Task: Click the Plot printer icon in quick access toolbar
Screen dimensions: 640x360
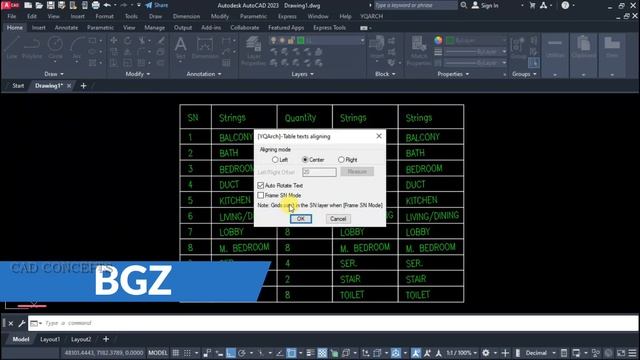Action: click(96, 5)
